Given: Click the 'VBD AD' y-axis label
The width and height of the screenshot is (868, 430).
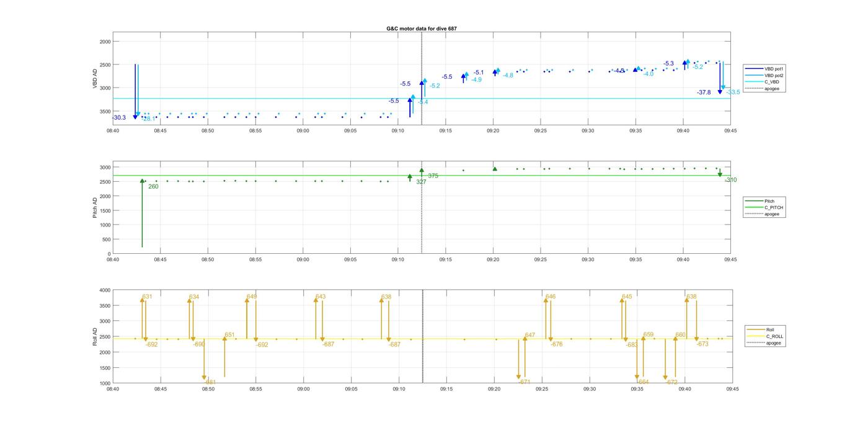Looking at the screenshot, I should pyautogui.click(x=95, y=79).
